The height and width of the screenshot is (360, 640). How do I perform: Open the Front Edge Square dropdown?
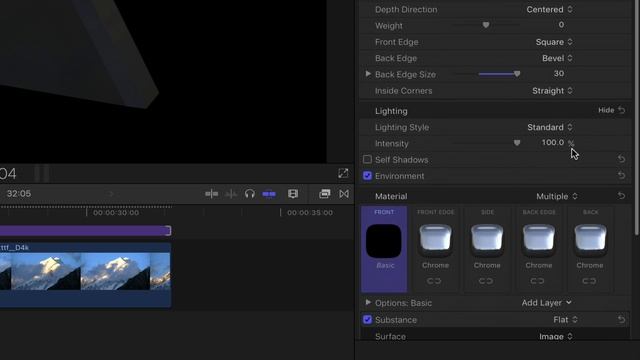click(554, 42)
